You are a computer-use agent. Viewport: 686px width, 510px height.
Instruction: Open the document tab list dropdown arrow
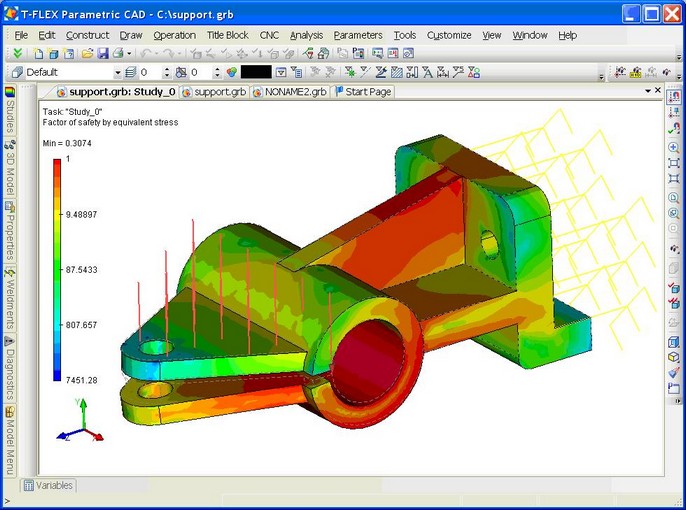[648, 91]
